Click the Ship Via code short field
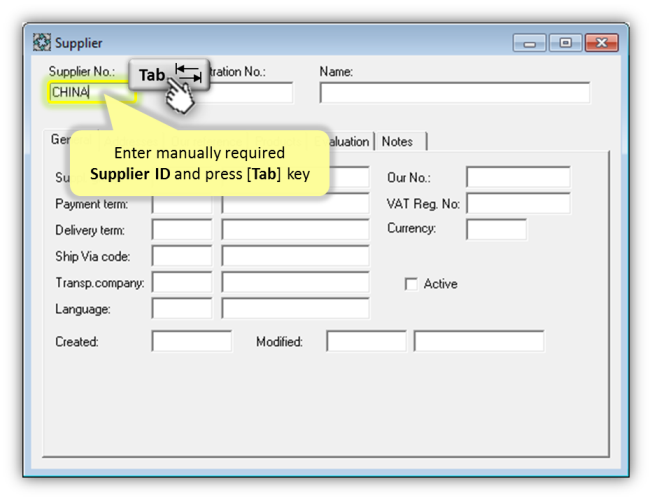Image resolution: width=652 pixels, height=500 pixels. tap(182, 256)
